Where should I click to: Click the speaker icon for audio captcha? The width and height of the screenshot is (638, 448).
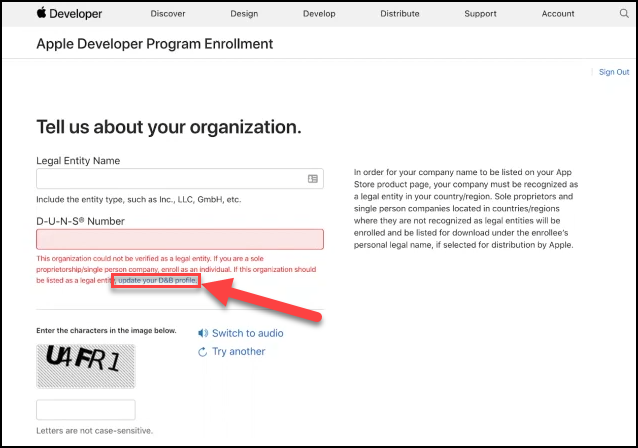(203, 333)
